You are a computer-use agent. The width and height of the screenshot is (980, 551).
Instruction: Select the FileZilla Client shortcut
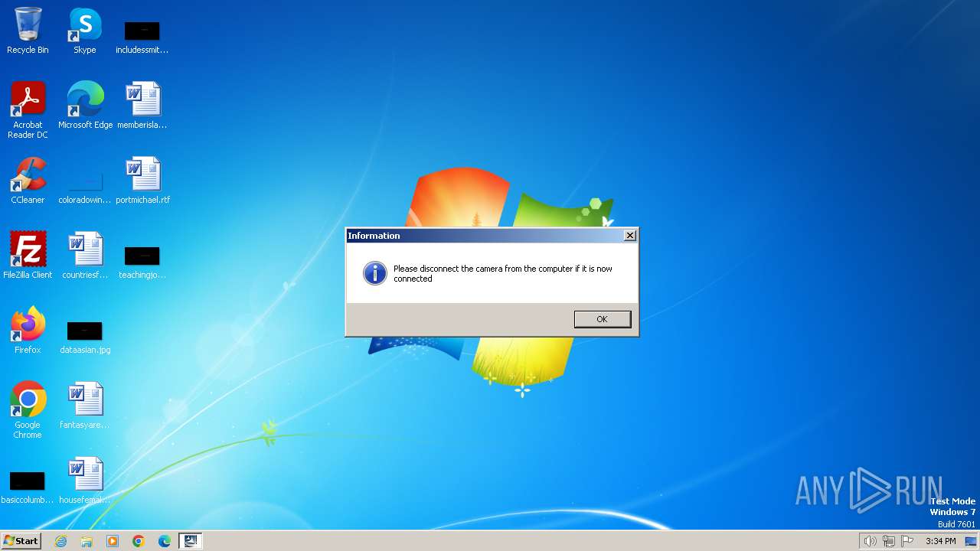[28, 256]
